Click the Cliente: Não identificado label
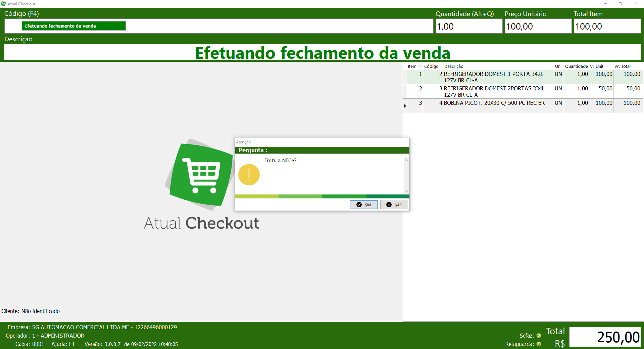The height and width of the screenshot is (349, 644). [31, 311]
